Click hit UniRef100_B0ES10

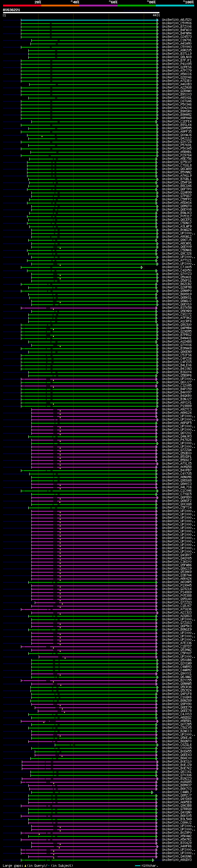[x=177, y=761]
